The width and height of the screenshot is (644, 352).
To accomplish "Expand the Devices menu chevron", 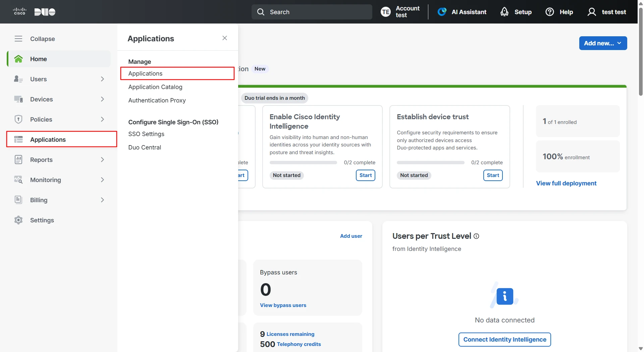I will click(x=102, y=99).
